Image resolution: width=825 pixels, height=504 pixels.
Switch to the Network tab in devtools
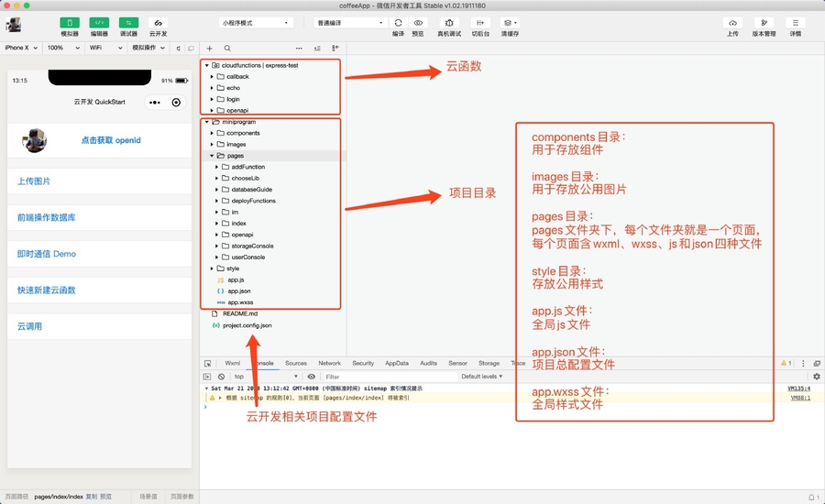pyautogui.click(x=329, y=363)
